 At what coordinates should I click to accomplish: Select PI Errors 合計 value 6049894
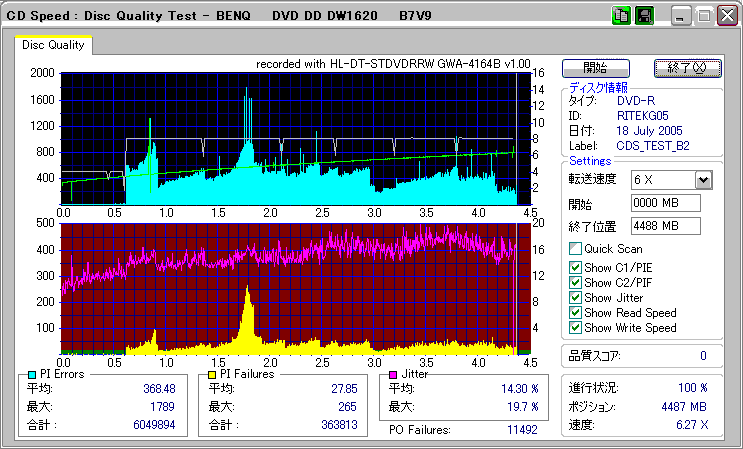point(154,425)
